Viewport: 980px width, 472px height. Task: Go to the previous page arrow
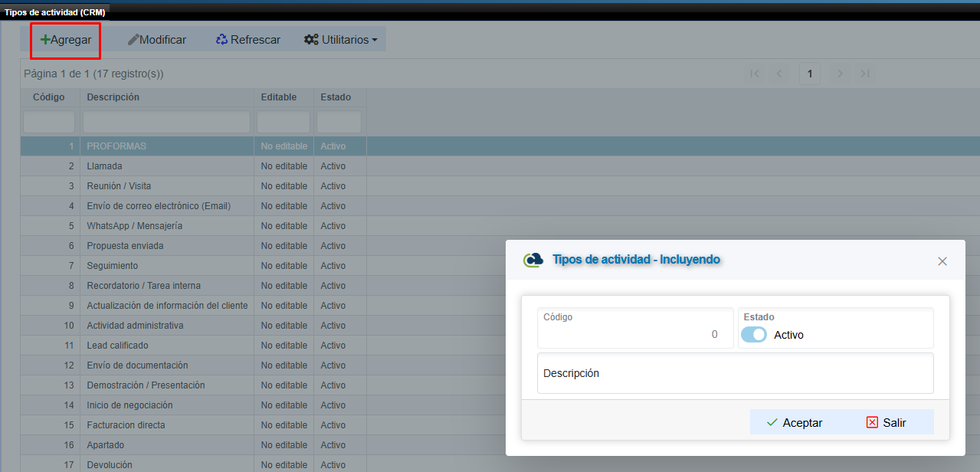coord(779,74)
